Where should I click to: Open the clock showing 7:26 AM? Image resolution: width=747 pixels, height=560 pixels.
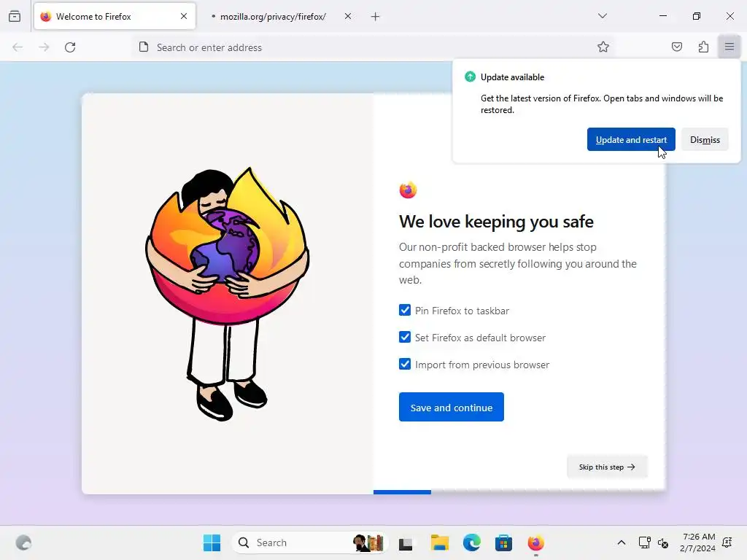coord(697,542)
